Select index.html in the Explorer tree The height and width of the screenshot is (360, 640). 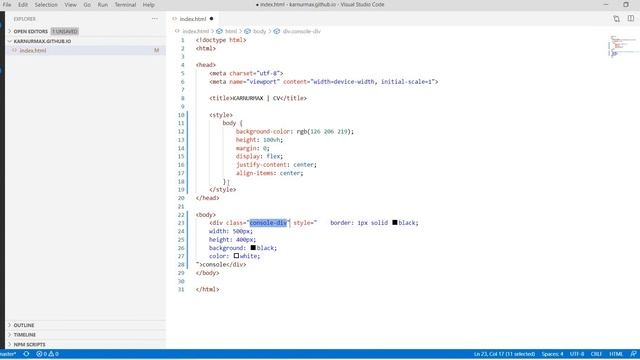(x=33, y=51)
